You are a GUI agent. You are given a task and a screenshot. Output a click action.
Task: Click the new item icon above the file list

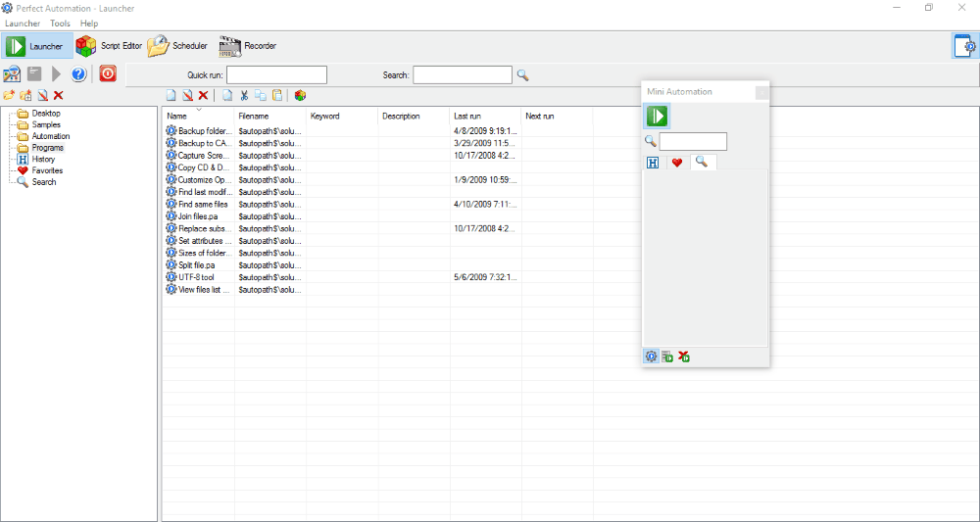click(171, 96)
